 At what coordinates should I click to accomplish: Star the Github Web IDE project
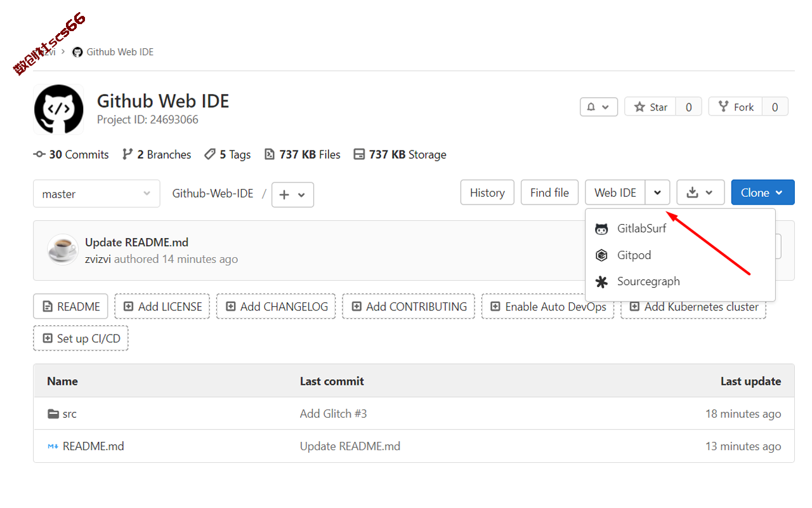pos(650,107)
